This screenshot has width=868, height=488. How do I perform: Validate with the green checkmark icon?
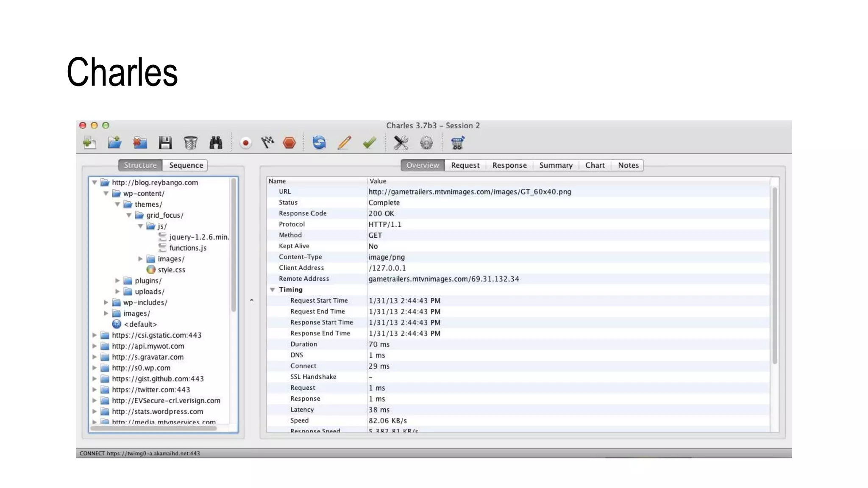[x=370, y=143]
